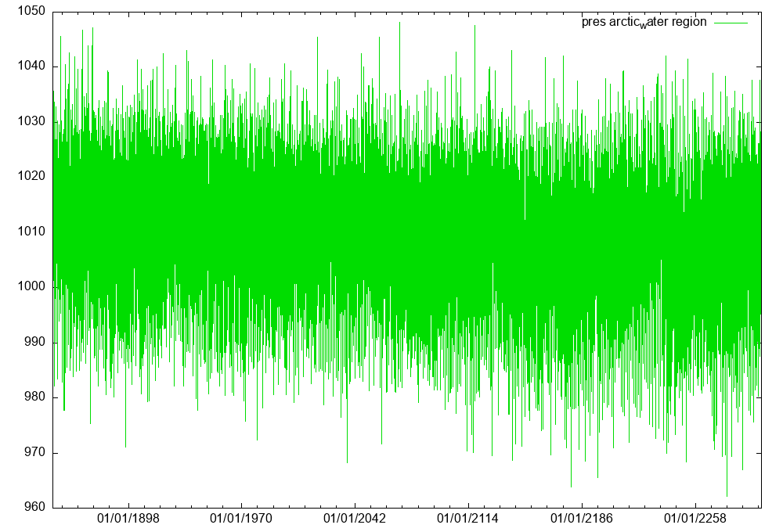Image resolution: width=783 pixels, height=532 pixels.
Task: Click the x-axis date 01/01/1970
Action: [x=241, y=519]
